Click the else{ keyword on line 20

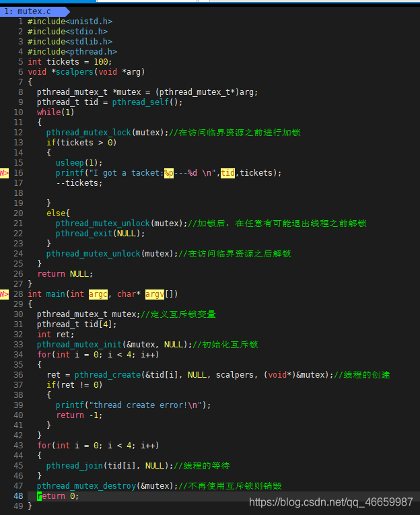pyautogui.click(x=58, y=213)
